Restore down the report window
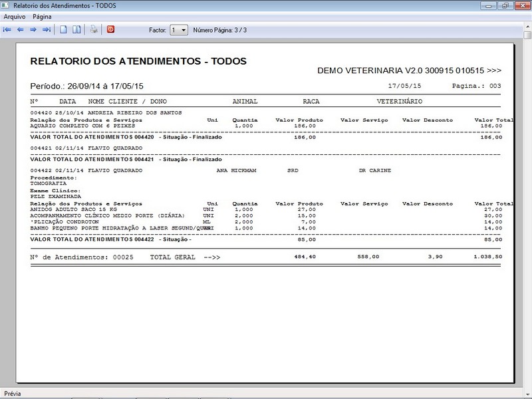 tap(504, 5)
